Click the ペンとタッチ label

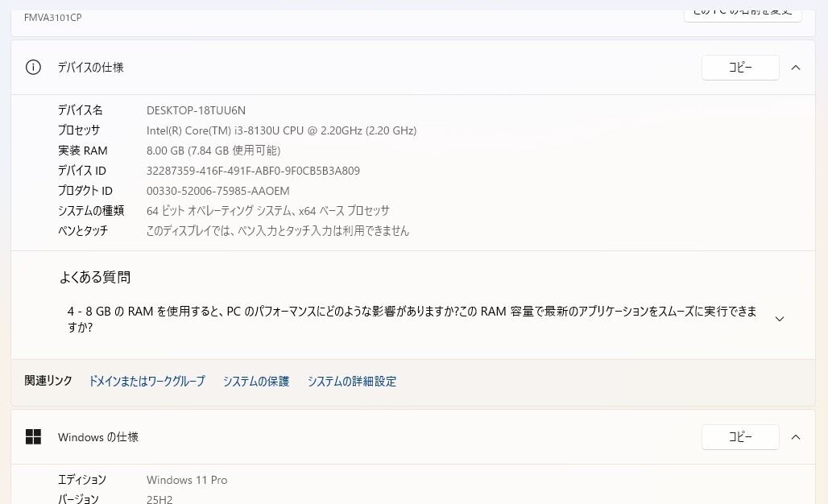[82, 230]
